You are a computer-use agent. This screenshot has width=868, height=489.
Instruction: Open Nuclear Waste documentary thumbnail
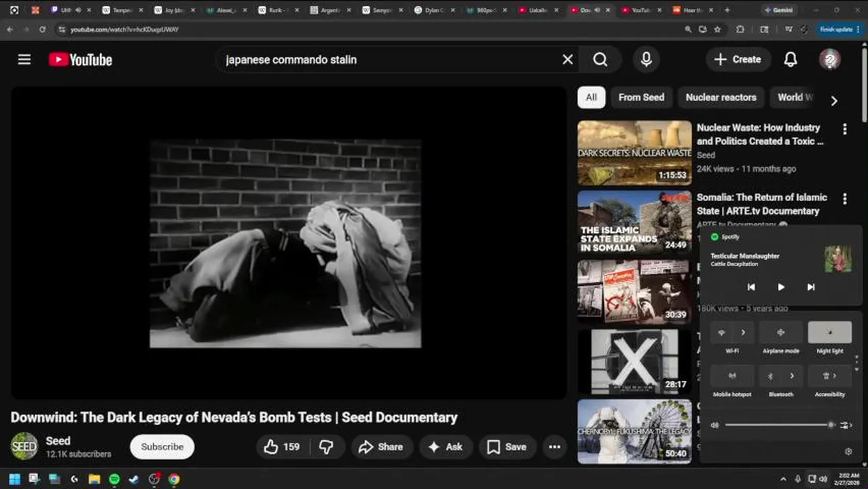click(x=634, y=153)
